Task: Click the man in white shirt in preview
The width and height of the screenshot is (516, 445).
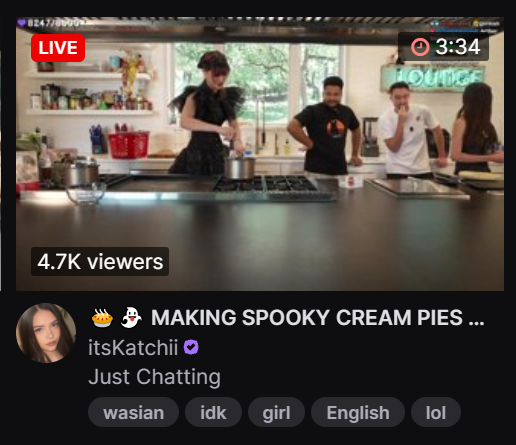Action: pyautogui.click(x=410, y=130)
